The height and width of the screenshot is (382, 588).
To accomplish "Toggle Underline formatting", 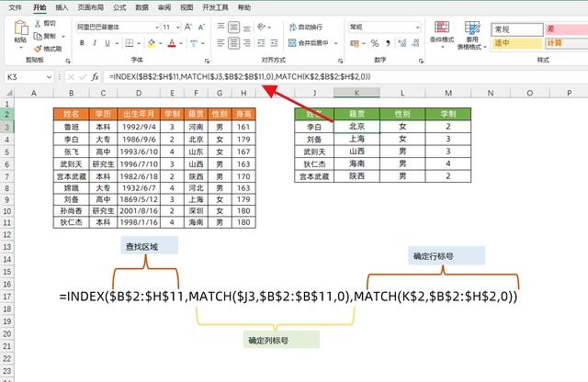I will click(x=107, y=43).
